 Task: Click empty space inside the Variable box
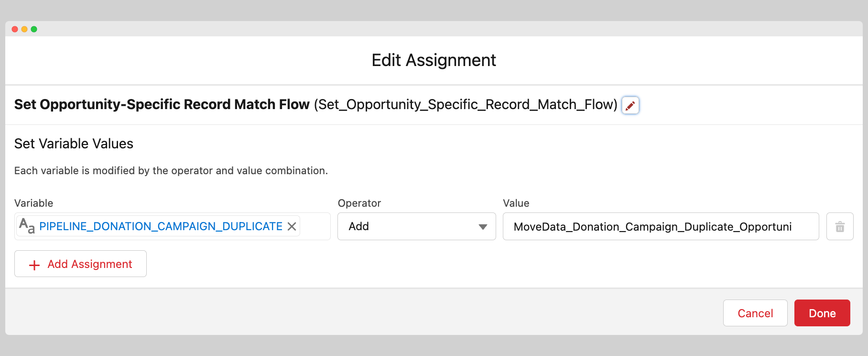[315, 226]
